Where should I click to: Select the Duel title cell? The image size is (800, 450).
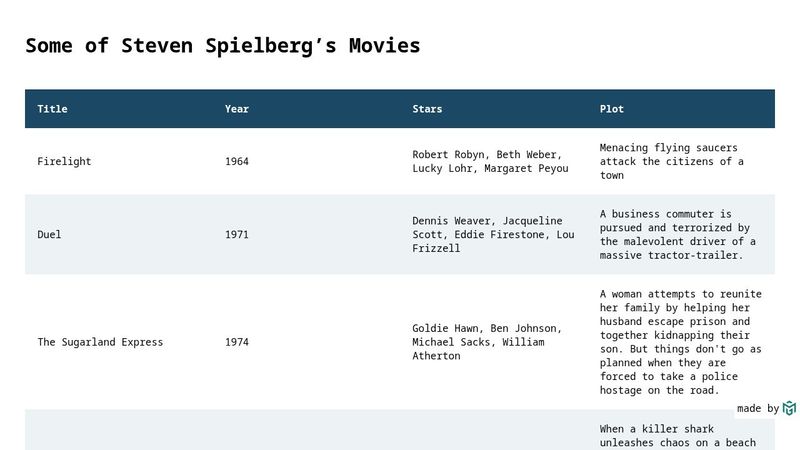tap(119, 234)
